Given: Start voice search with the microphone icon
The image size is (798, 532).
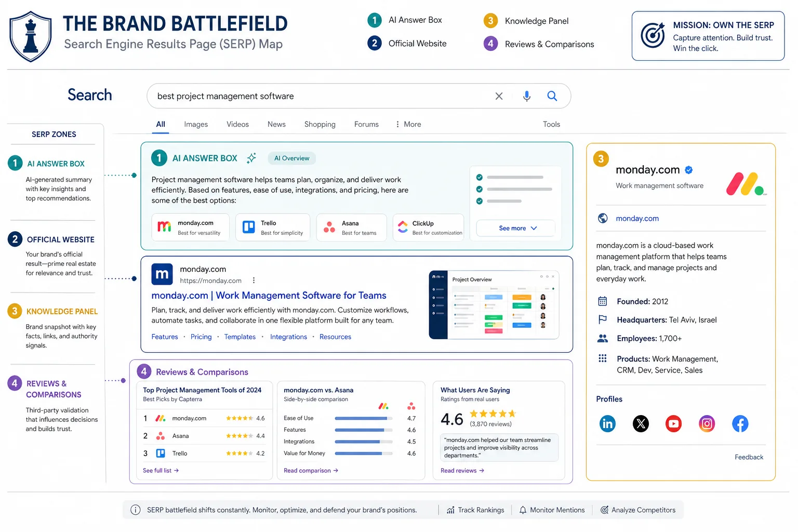Looking at the screenshot, I should [527, 96].
